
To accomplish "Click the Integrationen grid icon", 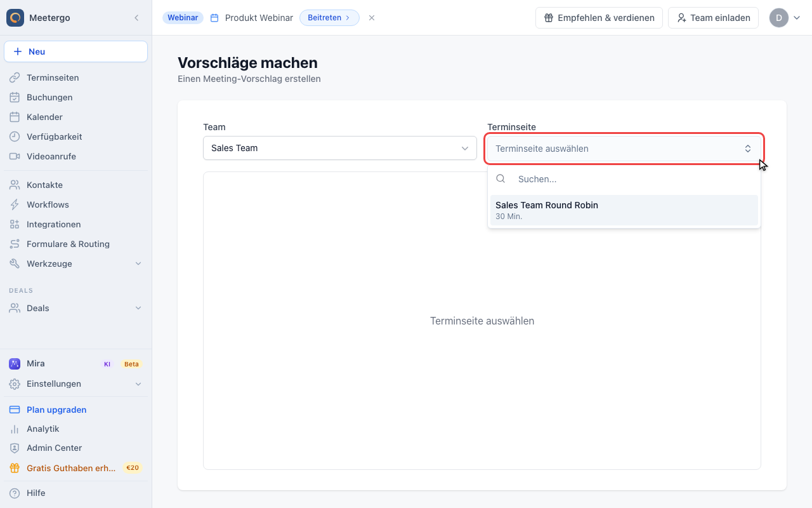I will [x=15, y=224].
